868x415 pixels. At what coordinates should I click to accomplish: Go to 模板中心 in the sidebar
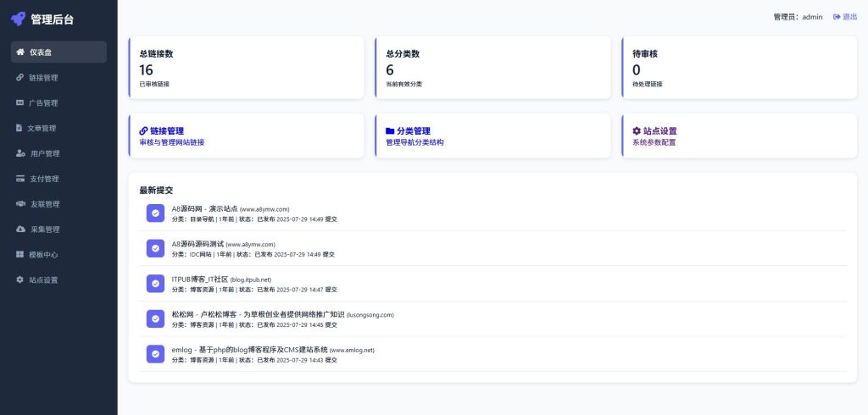(58, 255)
